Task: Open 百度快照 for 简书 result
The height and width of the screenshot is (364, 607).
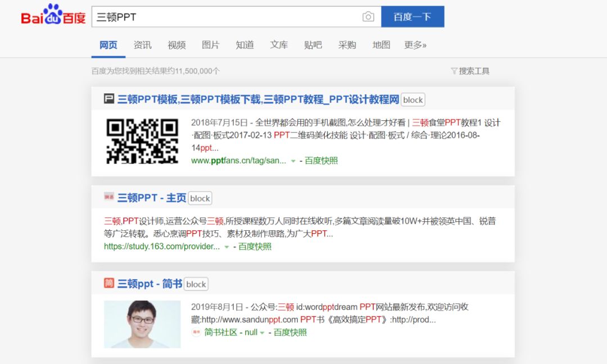Action: tap(290, 333)
